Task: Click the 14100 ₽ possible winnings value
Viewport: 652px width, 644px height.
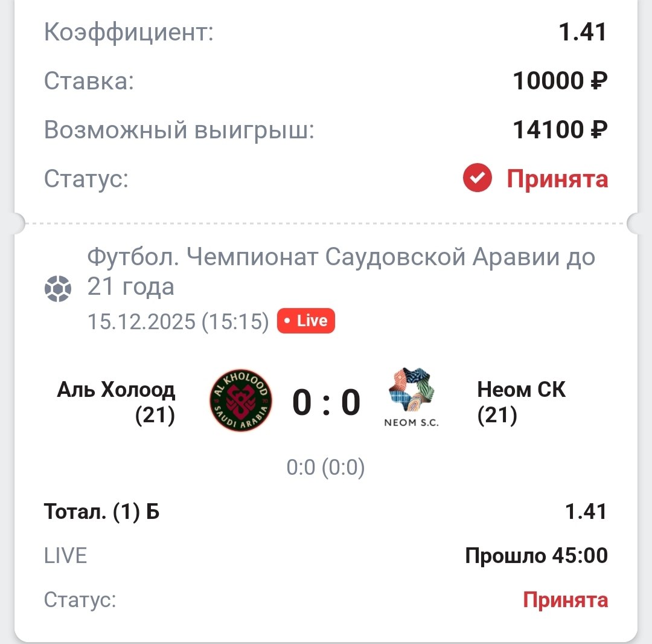Action: 560,129
